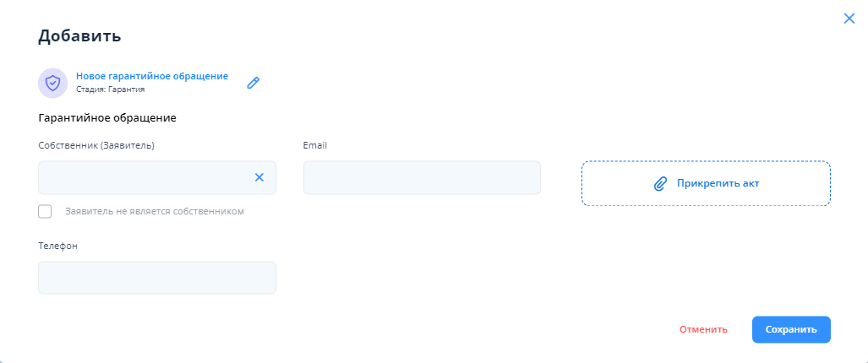Open the Собственник (Заявитель) selection field
Image resolution: width=868 pixels, height=363 pixels.
click(x=144, y=177)
